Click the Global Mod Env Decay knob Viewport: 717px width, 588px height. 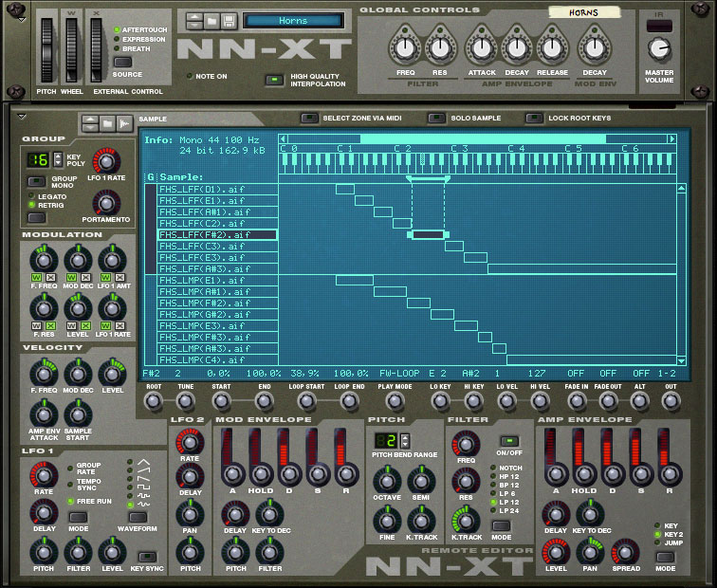595,48
